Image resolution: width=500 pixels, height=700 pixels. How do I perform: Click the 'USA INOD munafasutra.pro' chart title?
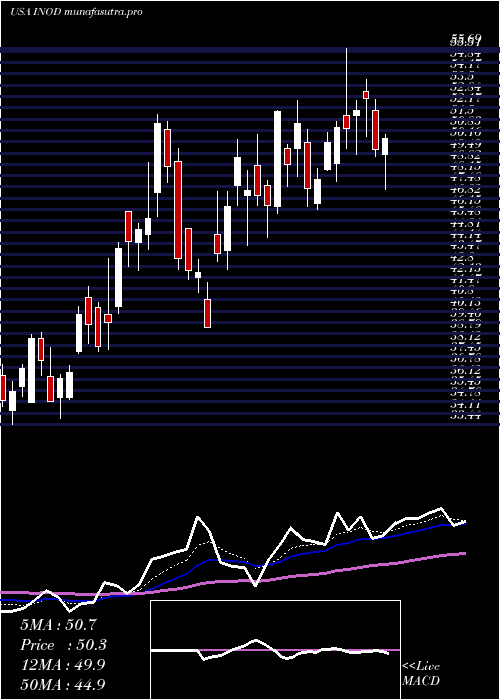(76, 12)
